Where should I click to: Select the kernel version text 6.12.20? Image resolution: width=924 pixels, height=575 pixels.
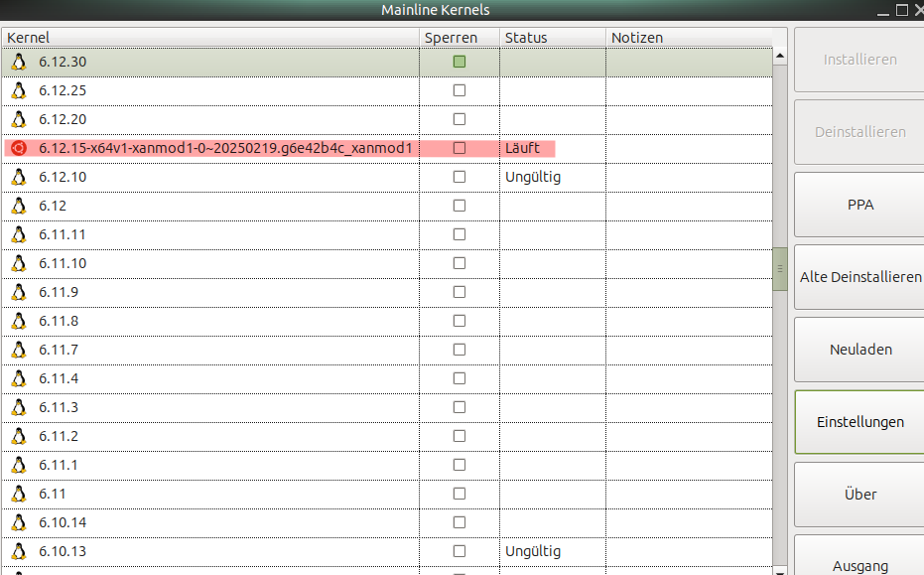pyautogui.click(x=63, y=120)
